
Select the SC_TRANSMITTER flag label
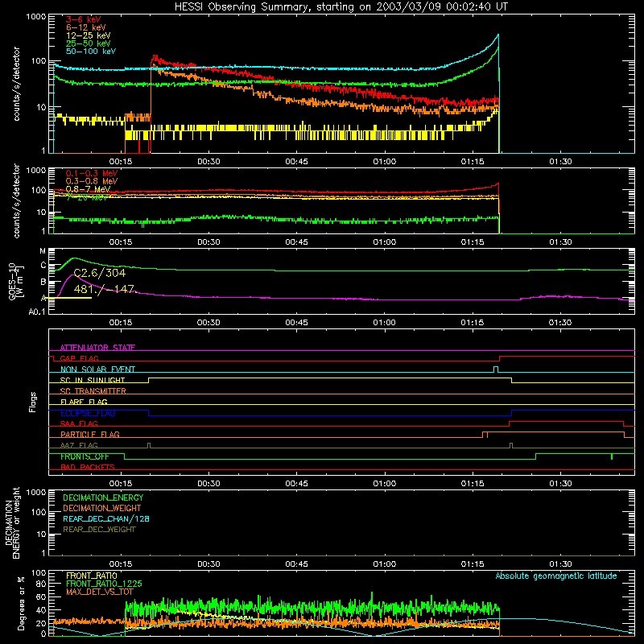(x=93, y=391)
